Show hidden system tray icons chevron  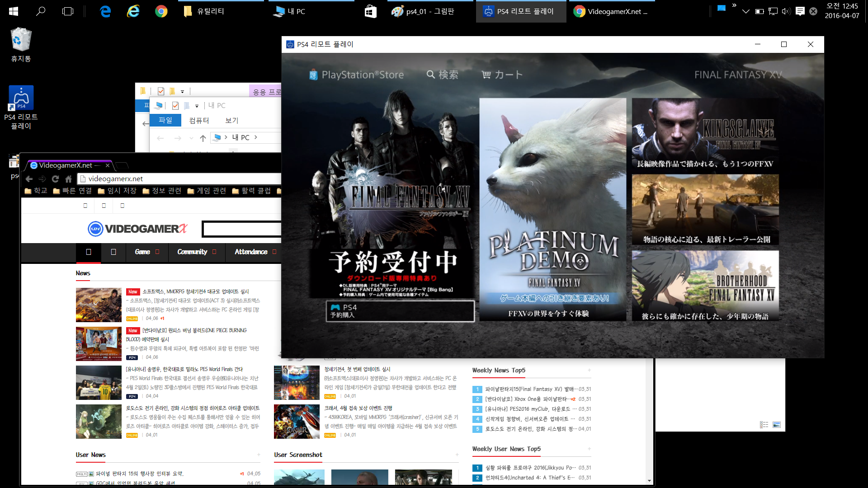(746, 11)
